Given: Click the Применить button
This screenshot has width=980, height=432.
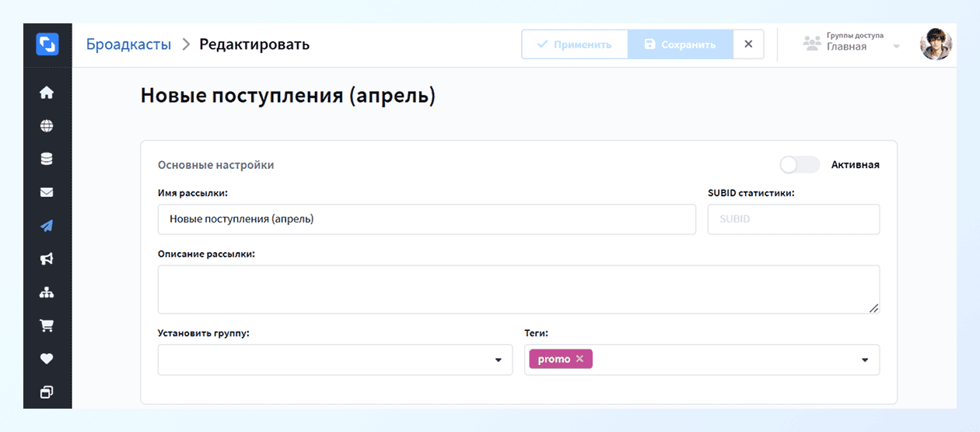Looking at the screenshot, I should point(574,44).
